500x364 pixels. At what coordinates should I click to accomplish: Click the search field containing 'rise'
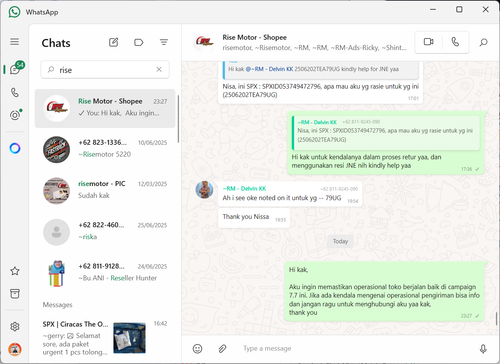[x=105, y=70]
